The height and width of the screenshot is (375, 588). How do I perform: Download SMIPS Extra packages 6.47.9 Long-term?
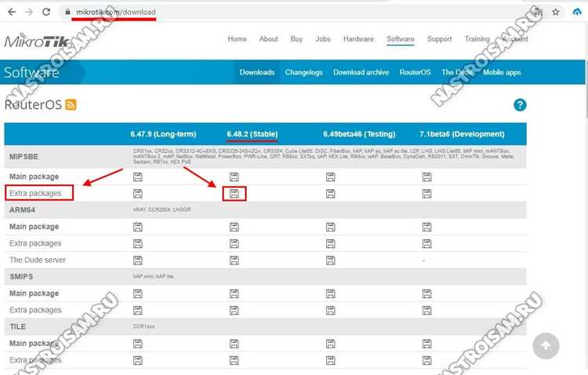click(x=138, y=311)
